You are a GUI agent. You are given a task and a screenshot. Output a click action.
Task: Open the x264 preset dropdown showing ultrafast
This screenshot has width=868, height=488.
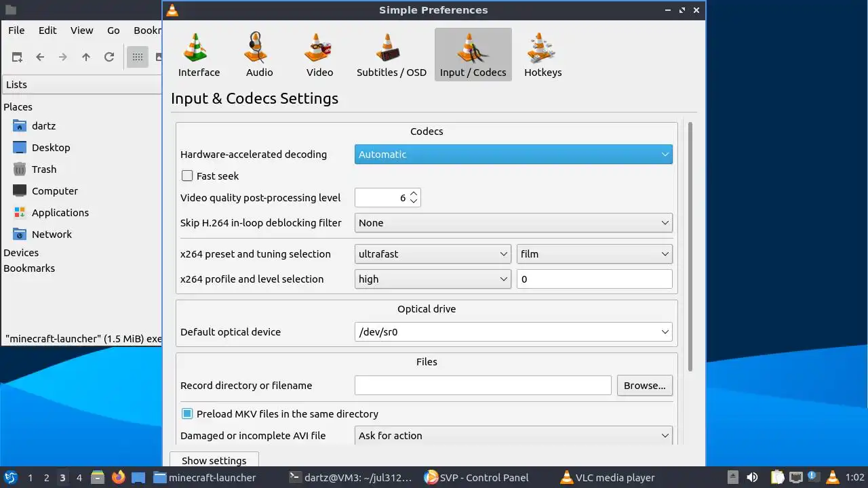433,254
